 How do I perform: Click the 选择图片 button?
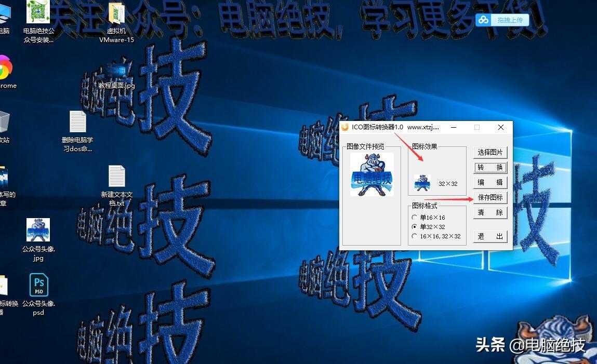pos(490,152)
